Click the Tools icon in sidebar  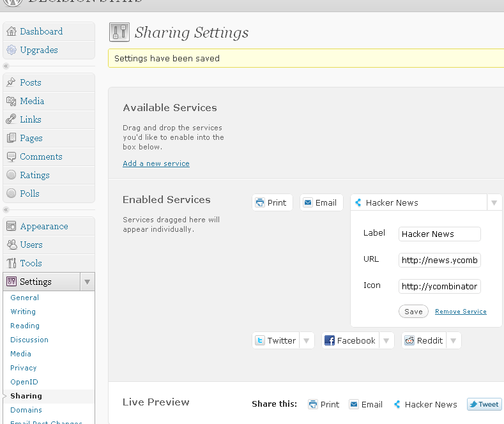(11, 263)
